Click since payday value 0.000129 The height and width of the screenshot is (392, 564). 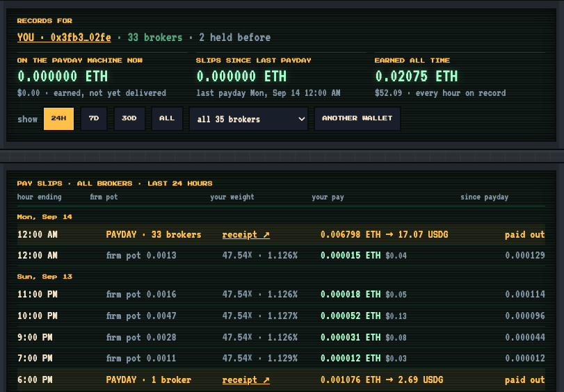click(525, 256)
